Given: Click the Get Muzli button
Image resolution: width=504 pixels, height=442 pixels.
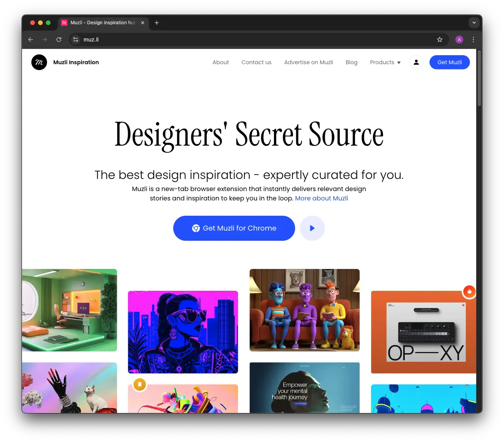Looking at the screenshot, I should pyautogui.click(x=450, y=62).
